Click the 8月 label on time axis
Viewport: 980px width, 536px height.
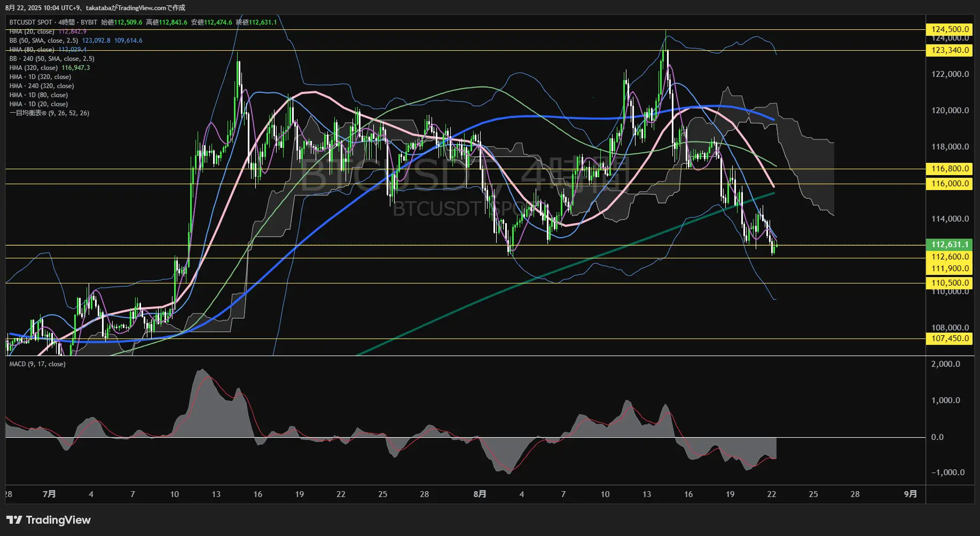[480, 494]
